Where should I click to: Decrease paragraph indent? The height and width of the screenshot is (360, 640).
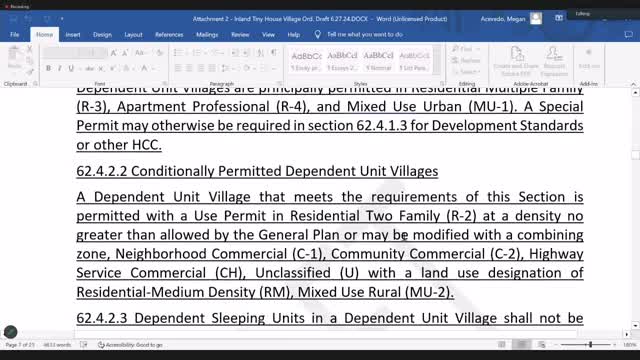(x=235, y=53)
